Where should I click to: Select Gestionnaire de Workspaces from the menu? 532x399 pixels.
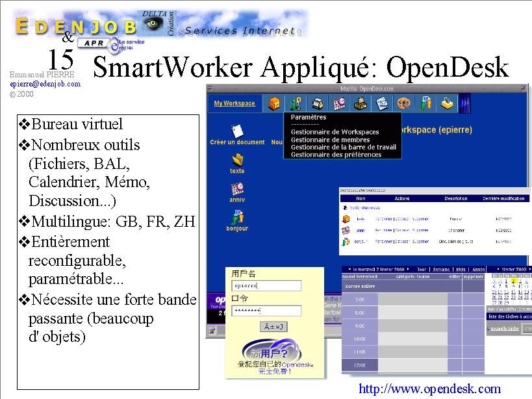[335, 132]
